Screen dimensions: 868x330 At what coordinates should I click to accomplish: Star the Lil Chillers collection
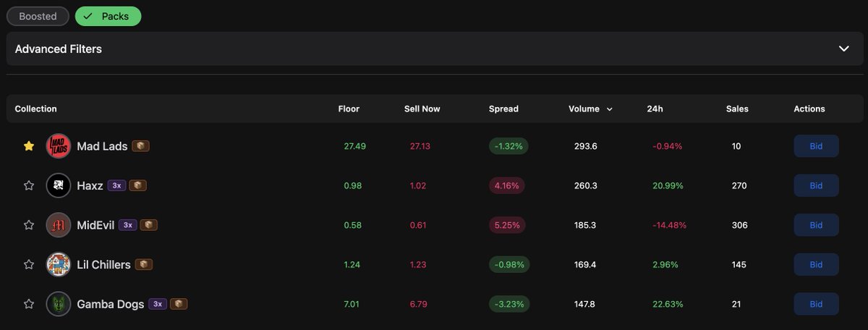click(29, 265)
